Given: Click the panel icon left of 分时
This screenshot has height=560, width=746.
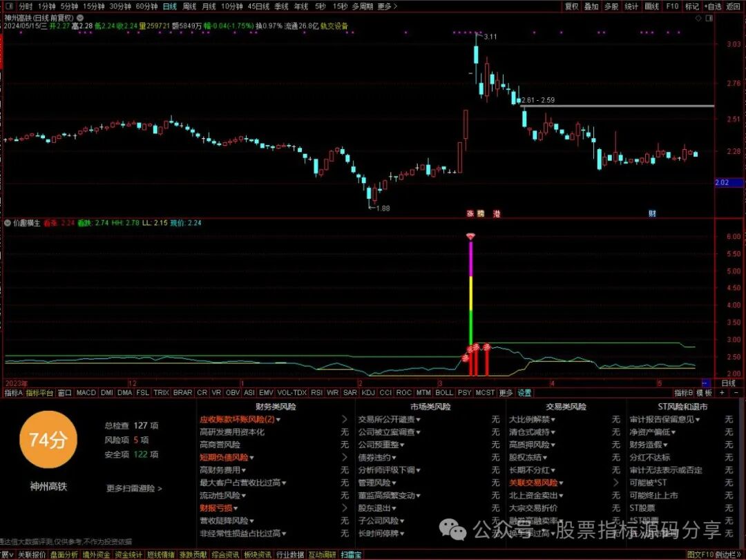Looking at the screenshot, I should 10,6.
